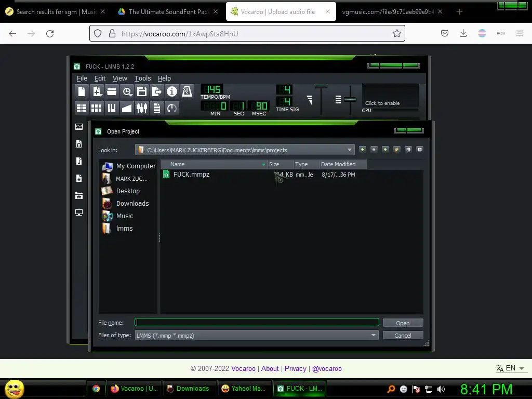The image size is (532, 399).
Task: Open My Home sidebar icon in LMMS
Action: tap(79, 195)
